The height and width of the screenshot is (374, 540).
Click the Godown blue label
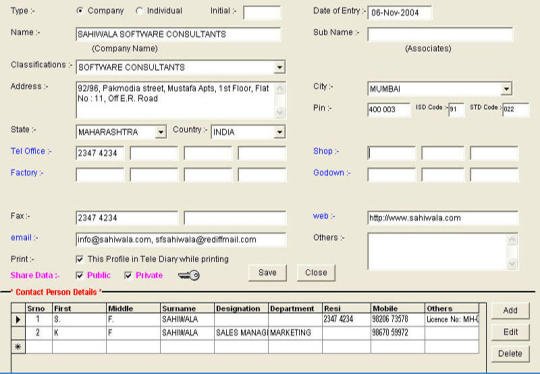[x=332, y=173]
